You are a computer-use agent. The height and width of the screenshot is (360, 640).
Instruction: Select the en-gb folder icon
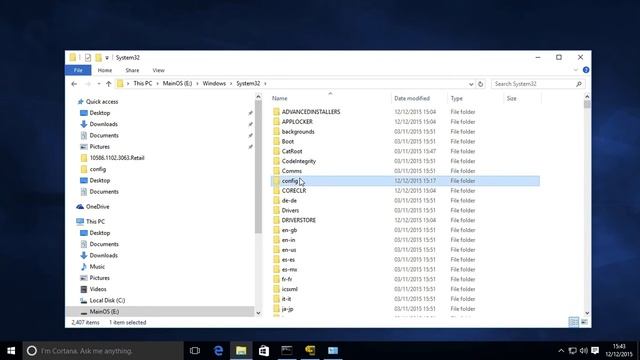pos(276,230)
